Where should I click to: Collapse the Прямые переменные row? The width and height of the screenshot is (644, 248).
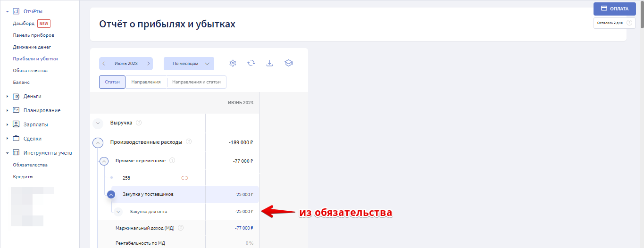tap(105, 161)
